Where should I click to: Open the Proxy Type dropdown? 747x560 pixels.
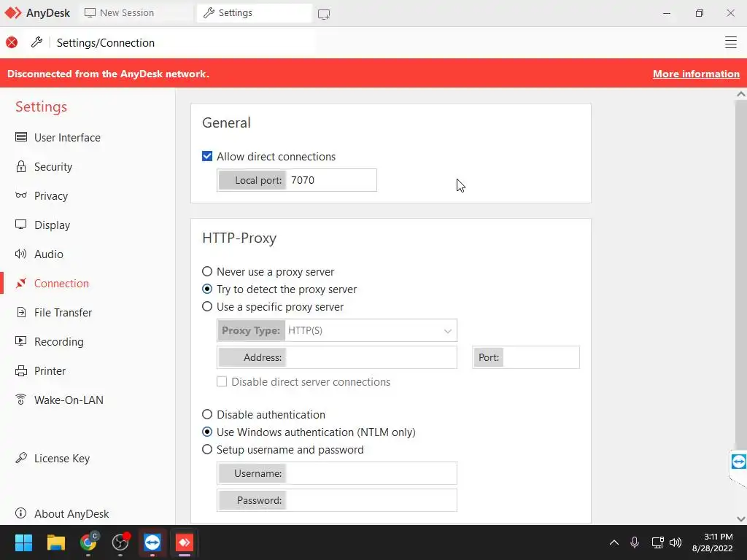pyautogui.click(x=337, y=330)
